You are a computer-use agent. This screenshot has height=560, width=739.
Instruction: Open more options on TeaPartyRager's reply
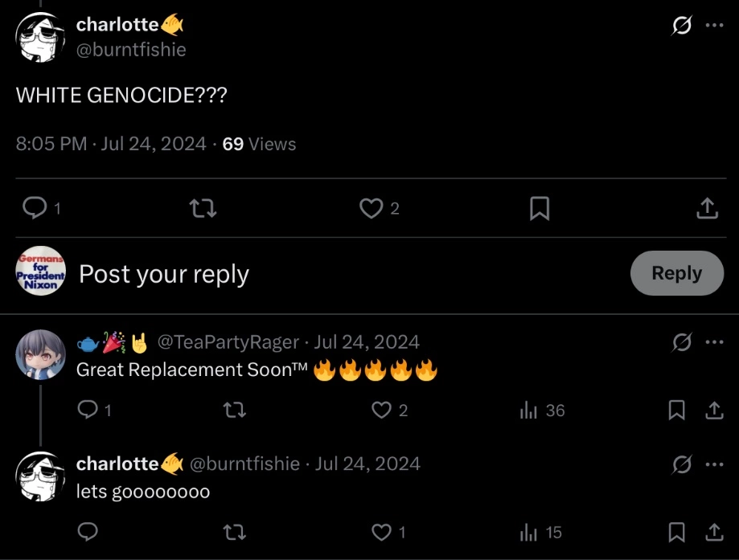click(x=714, y=341)
